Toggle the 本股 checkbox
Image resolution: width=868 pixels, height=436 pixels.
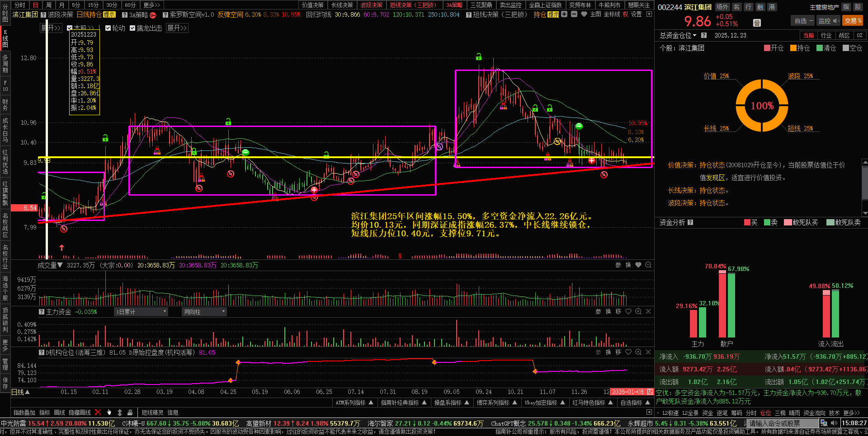point(70,28)
